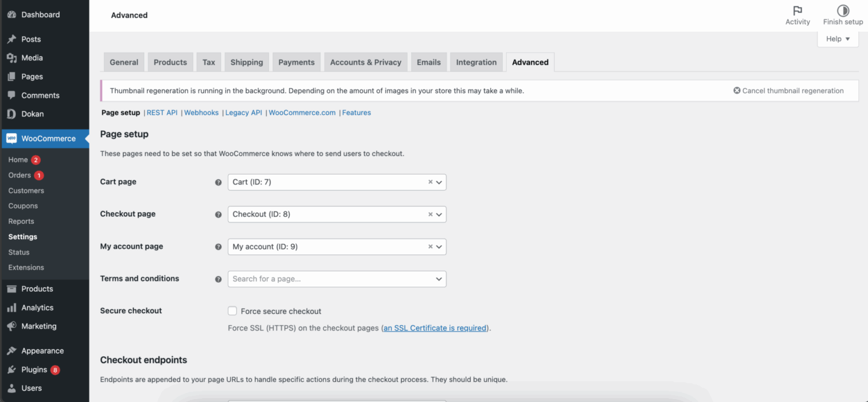Click the Products box icon in sidebar
868x402 pixels.
coord(11,289)
